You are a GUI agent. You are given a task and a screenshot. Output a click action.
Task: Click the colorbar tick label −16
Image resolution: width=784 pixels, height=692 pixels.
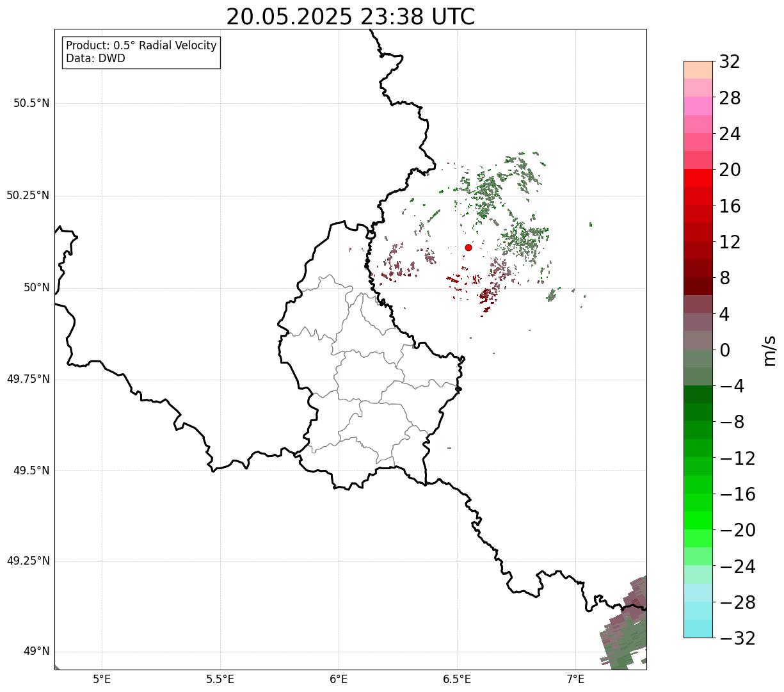(737, 494)
